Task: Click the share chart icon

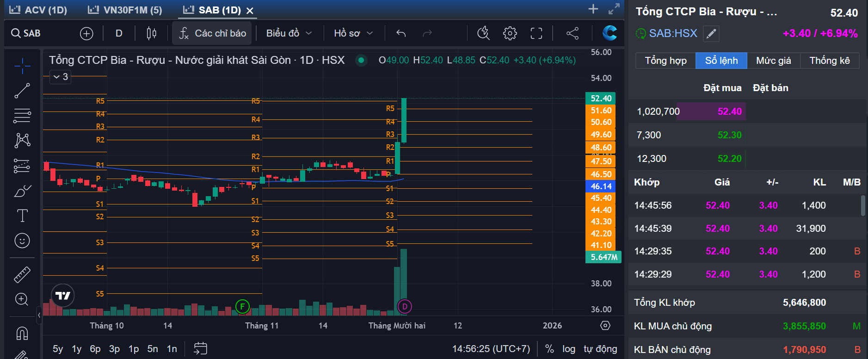Action: point(573,33)
